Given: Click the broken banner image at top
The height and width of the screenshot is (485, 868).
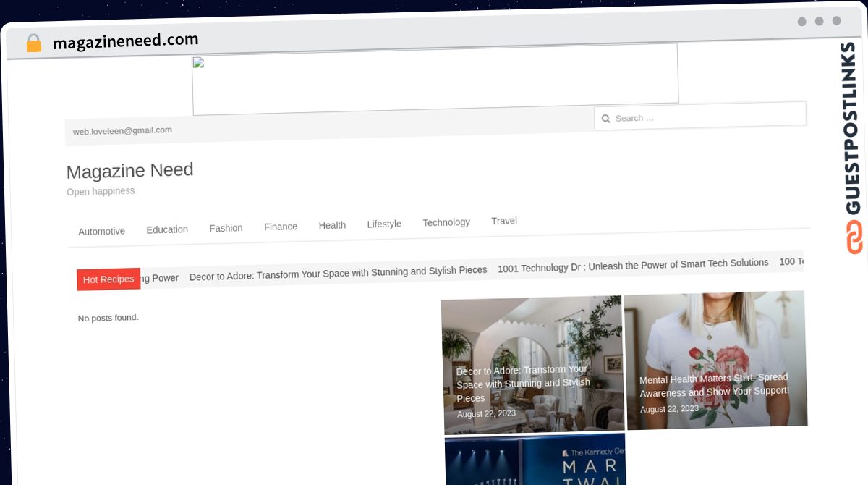Looking at the screenshot, I should (435, 78).
